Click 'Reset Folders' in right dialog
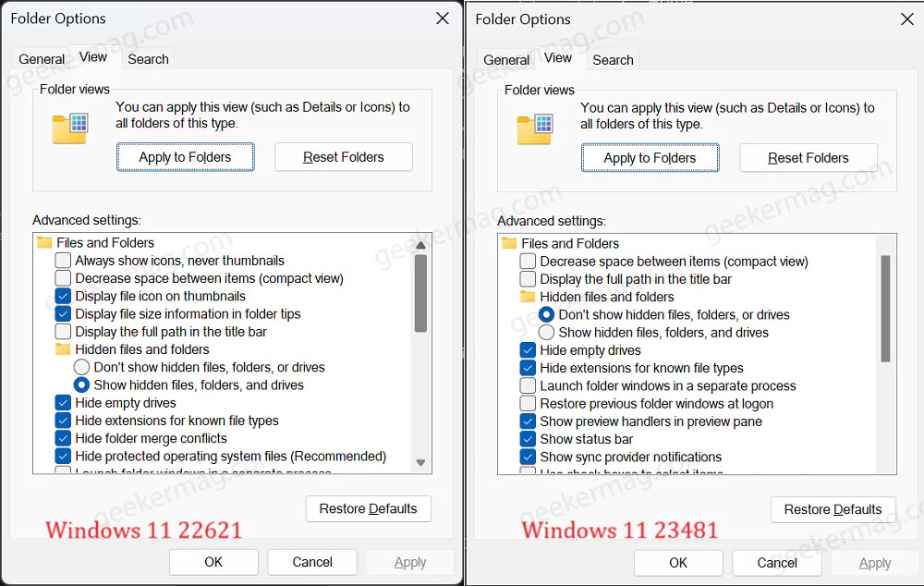The height and width of the screenshot is (586, 924). (x=808, y=158)
